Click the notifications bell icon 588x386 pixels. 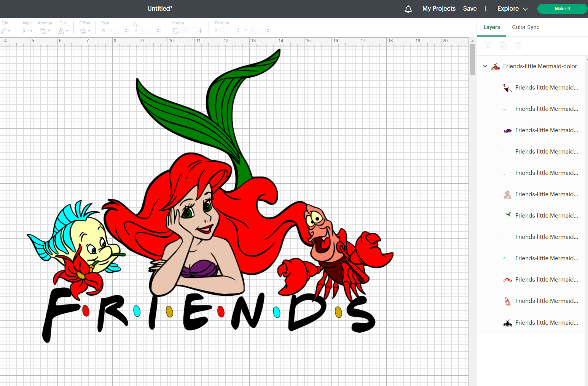click(x=408, y=9)
